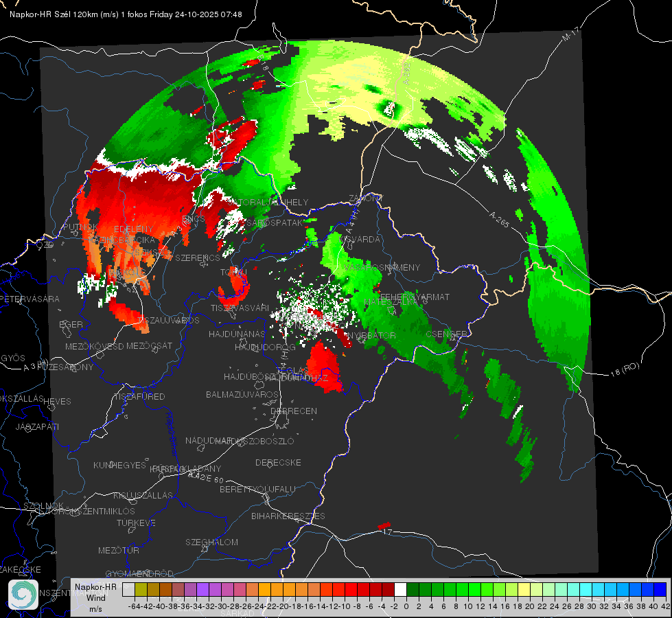Click the TÚRKEVE city label
The width and height of the screenshot is (672, 618).
(x=136, y=523)
